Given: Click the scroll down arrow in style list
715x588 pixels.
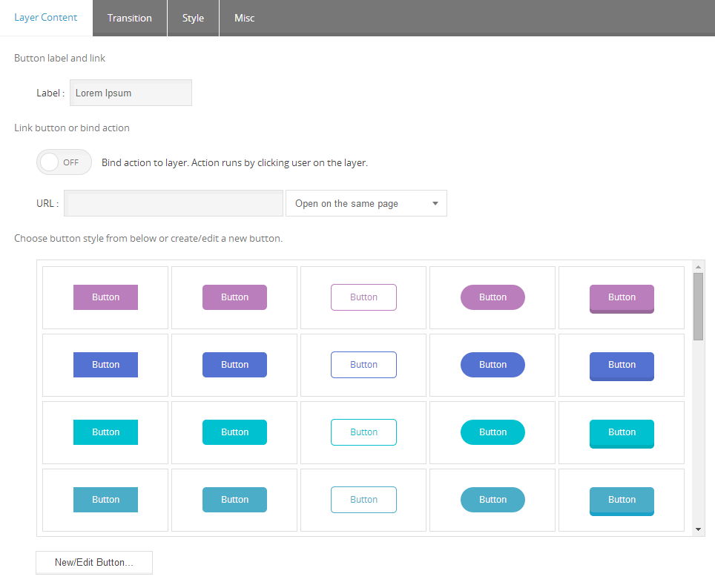Looking at the screenshot, I should click(x=698, y=529).
